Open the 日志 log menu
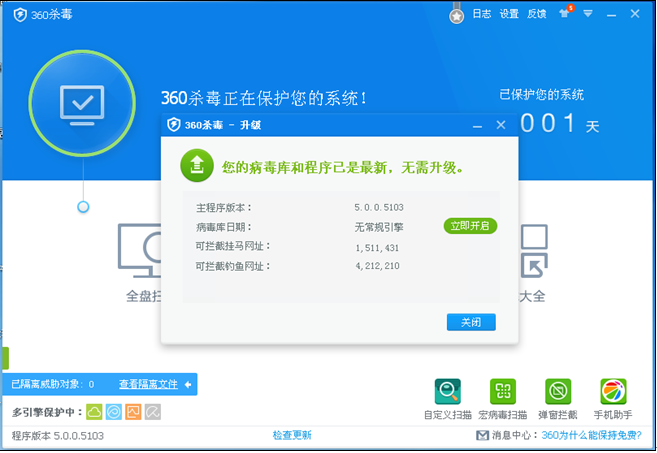Screen dimensions: 657x453 [481, 14]
